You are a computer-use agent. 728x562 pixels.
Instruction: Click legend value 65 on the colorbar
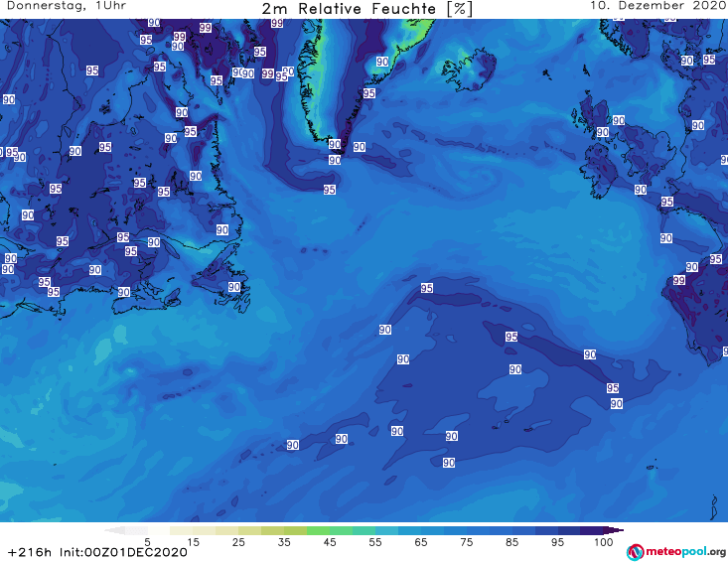click(x=421, y=542)
